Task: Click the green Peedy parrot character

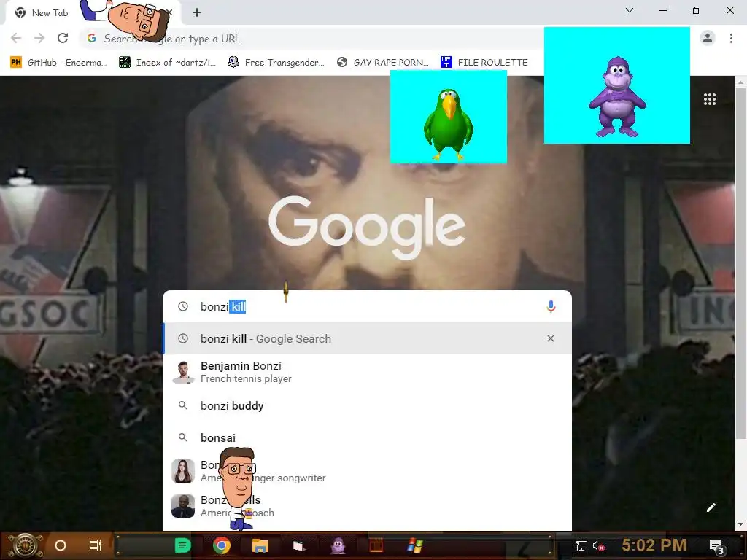Action: (x=449, y=124)
